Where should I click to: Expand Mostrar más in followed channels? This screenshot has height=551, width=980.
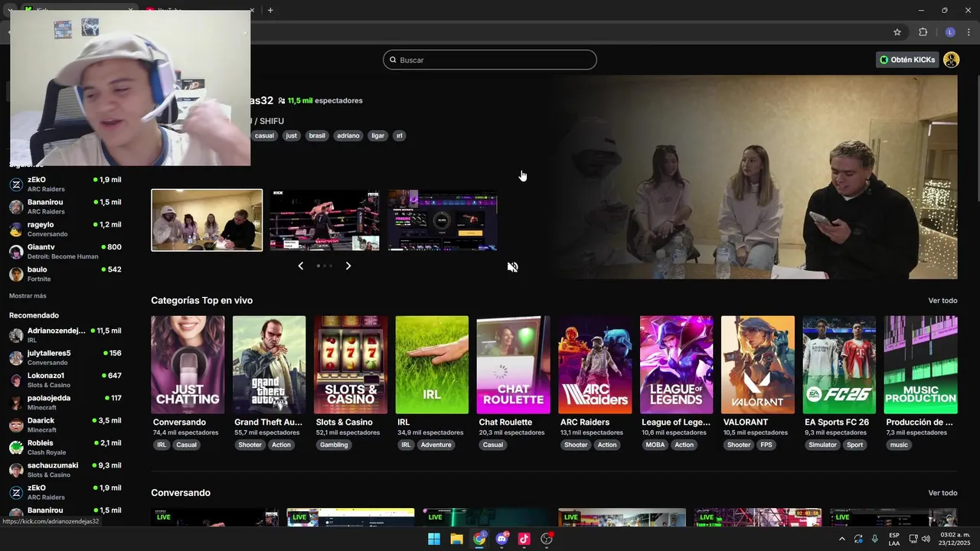click(x=28, y=295)
